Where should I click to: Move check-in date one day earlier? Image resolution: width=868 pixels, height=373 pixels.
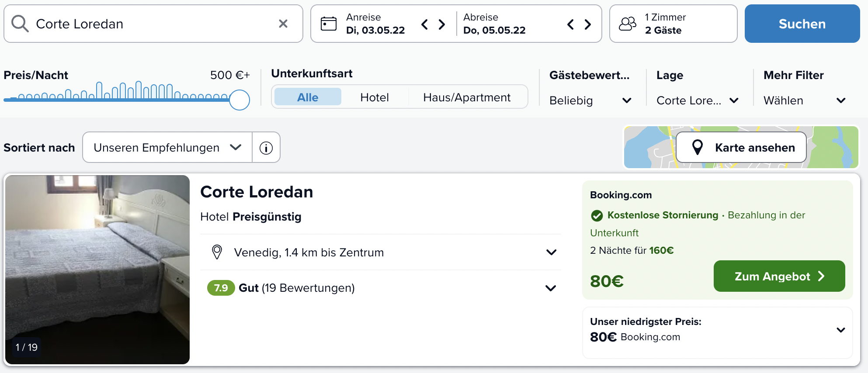click(424, 24)
